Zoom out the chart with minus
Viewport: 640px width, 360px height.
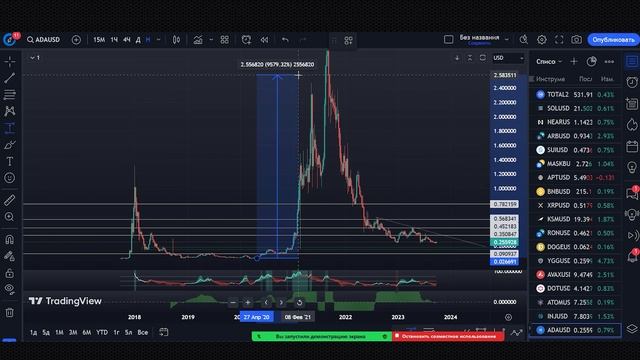pyautogui.click(x=233, y=302)
